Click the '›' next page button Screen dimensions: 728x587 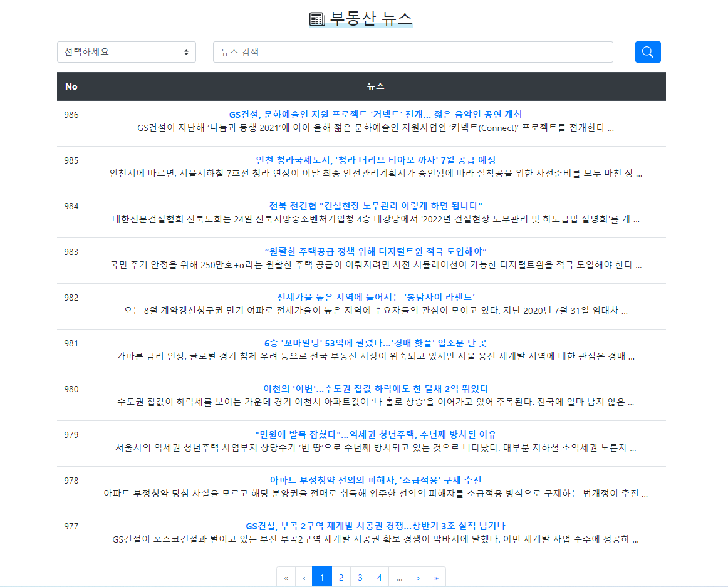pyautogui.click(x=418, y=576)
